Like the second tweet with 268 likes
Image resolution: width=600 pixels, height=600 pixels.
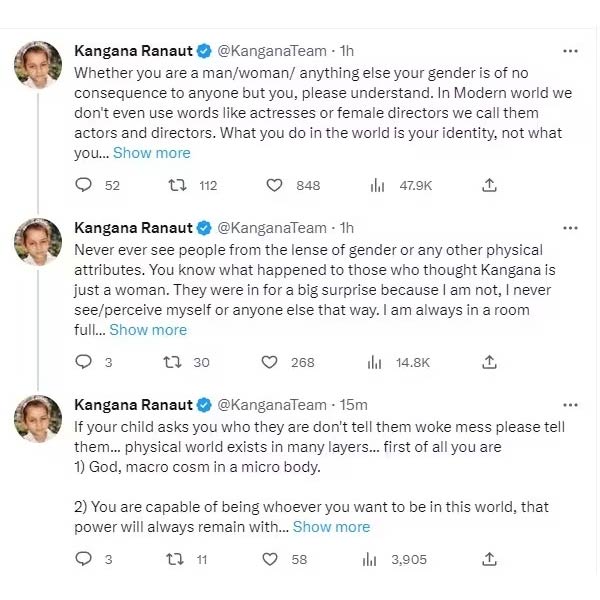274,362
